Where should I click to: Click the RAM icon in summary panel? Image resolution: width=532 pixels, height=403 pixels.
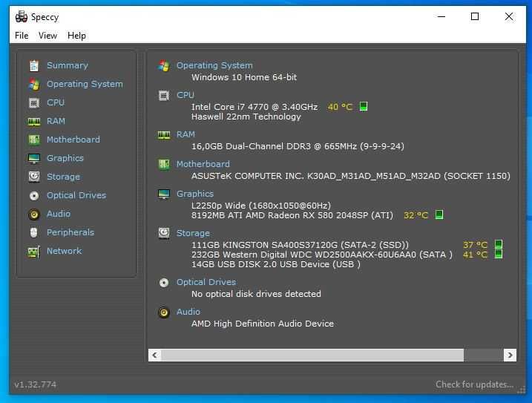point(164,135)
